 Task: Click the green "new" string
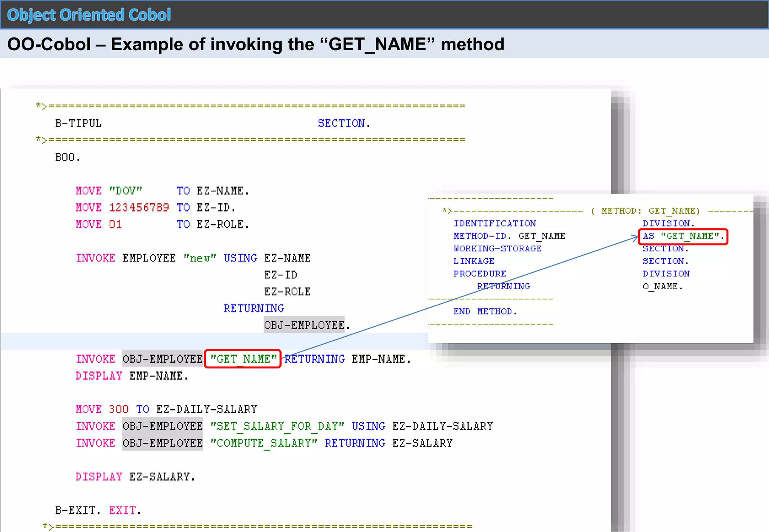click(200, 258)
